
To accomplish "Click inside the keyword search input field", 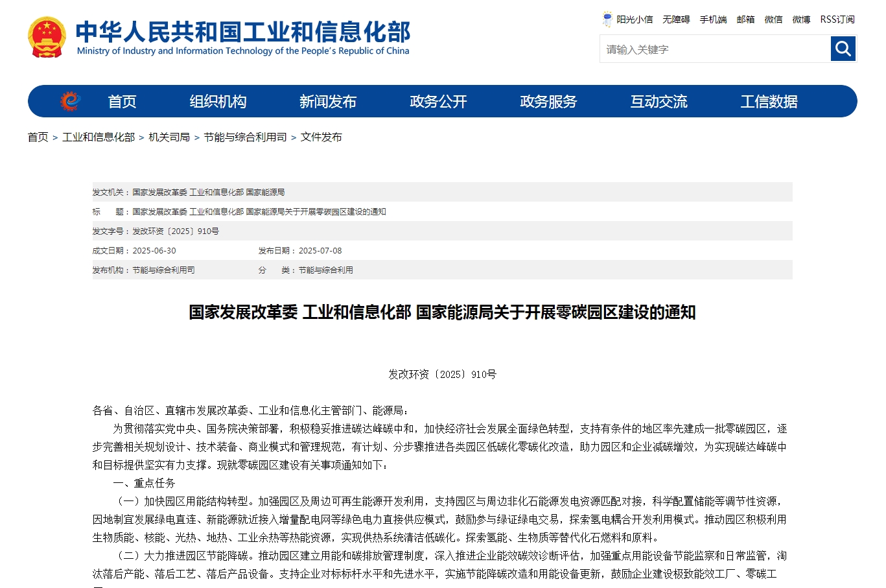I will (x=713, y=49).
